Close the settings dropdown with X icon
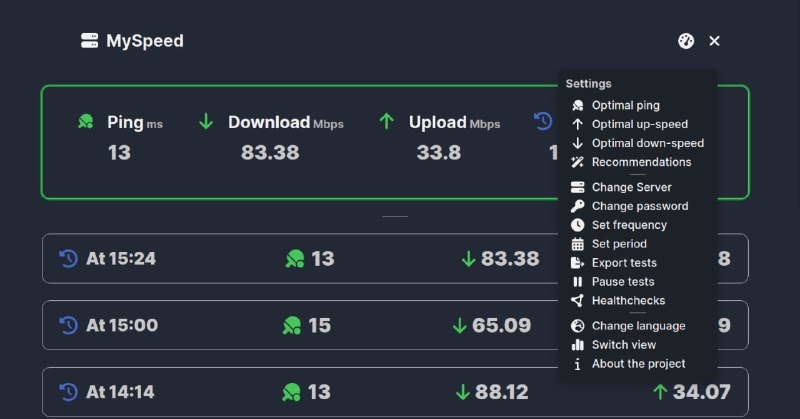 [714, 41]
